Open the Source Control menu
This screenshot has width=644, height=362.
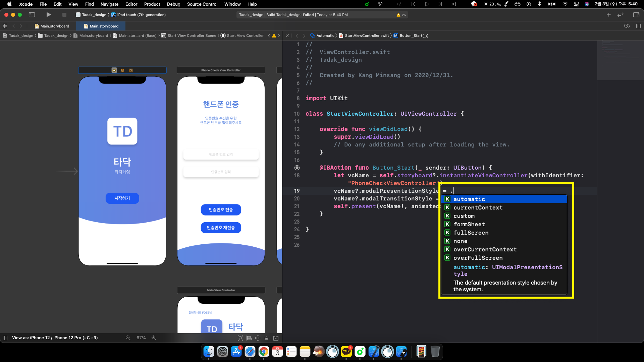coord(202,4)
